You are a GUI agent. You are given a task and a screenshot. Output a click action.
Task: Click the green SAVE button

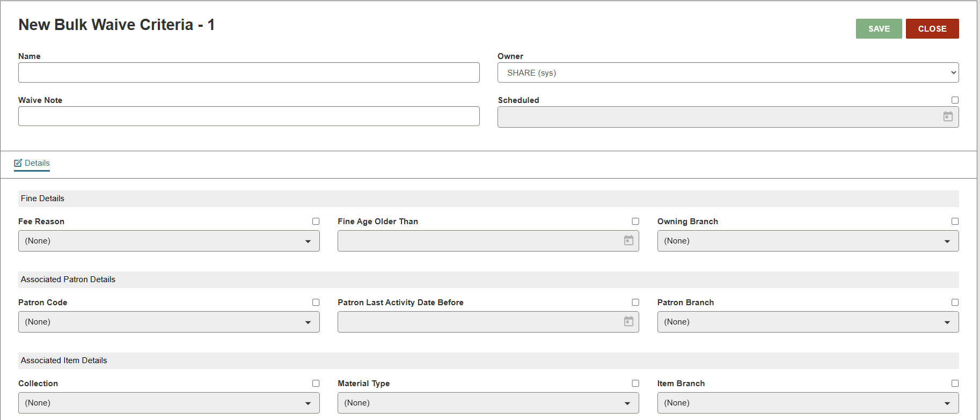(879, 29)
